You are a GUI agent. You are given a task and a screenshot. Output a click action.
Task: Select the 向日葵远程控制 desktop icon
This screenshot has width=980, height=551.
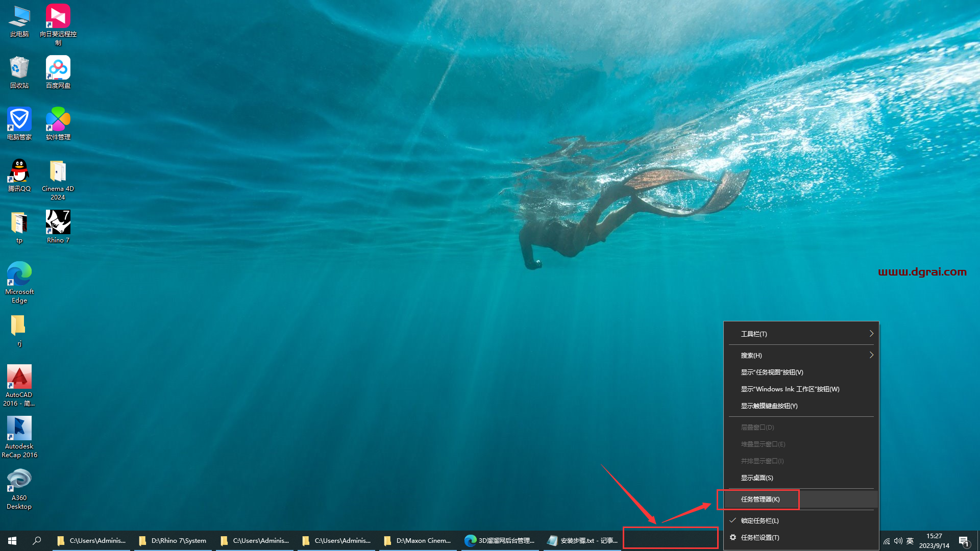point(58,24)
